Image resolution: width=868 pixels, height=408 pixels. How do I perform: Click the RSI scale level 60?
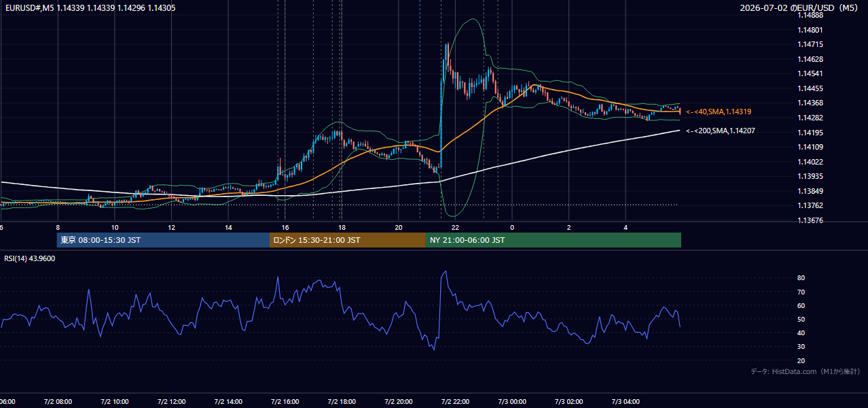[x=801, y=305]
